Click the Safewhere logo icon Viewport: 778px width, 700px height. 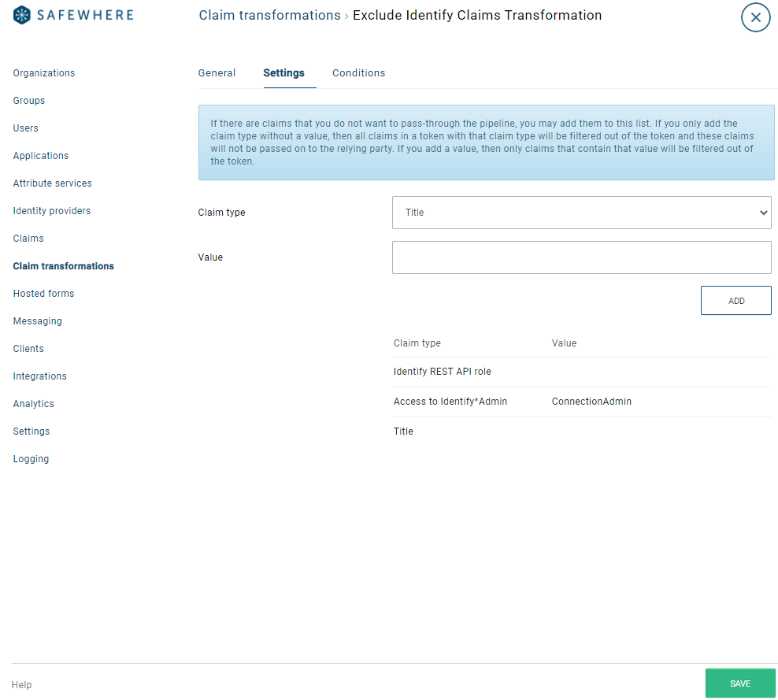click(x=22, y=15)
